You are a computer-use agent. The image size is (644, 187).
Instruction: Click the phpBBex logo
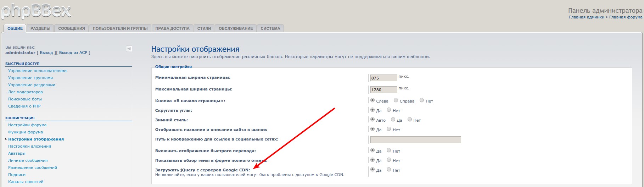pyautogui.click(x=35, y=11)
